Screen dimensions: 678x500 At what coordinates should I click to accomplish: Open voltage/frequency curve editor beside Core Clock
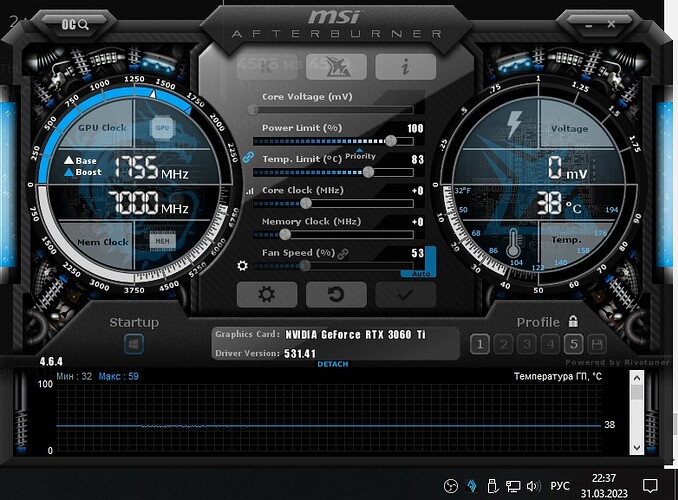pos(249,191)
